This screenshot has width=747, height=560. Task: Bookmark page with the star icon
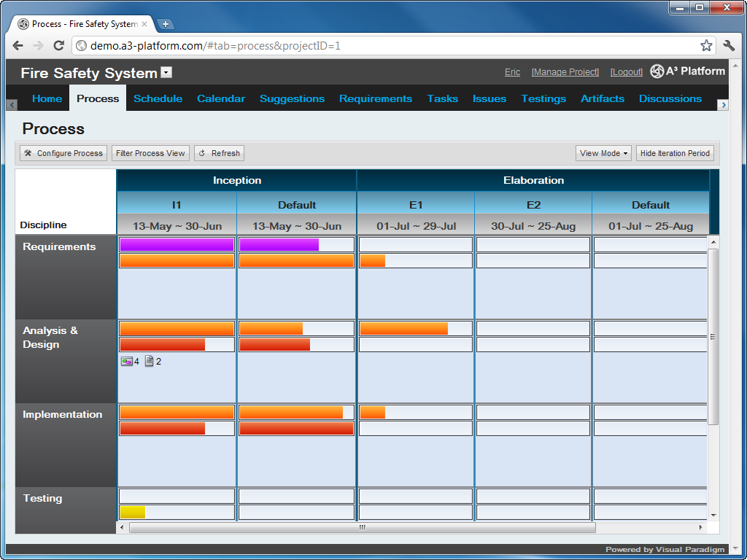(x=706, y=46)
